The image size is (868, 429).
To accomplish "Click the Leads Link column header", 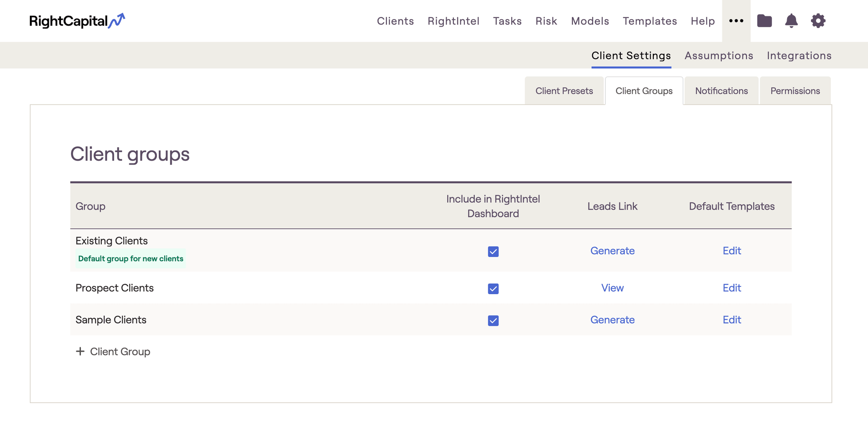I will point(612,206).
